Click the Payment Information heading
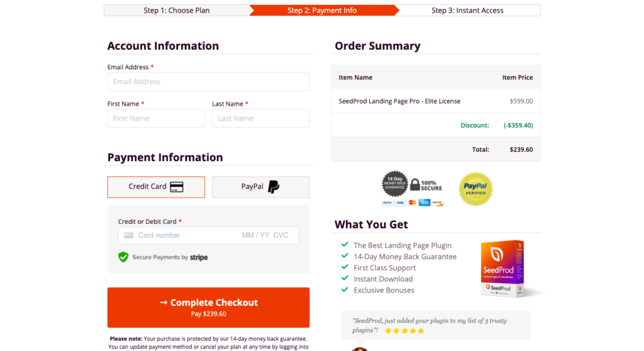 [165, 157]
